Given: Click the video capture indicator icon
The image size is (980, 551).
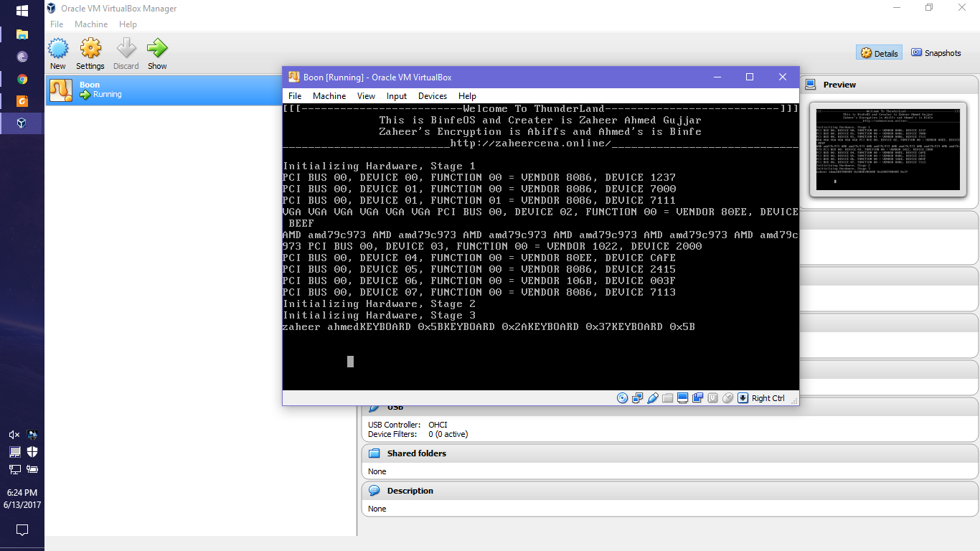Looking at the screenshot, I should tap(697, 398).
